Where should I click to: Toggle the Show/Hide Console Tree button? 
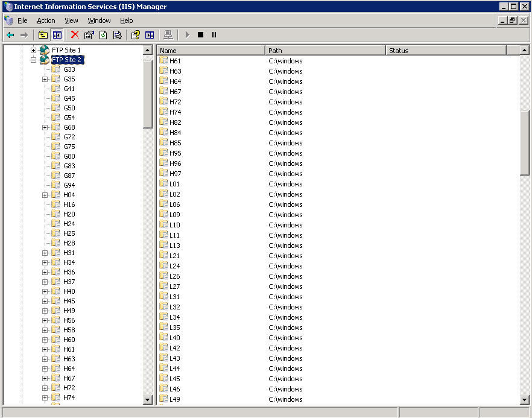(x=57, y=35)
